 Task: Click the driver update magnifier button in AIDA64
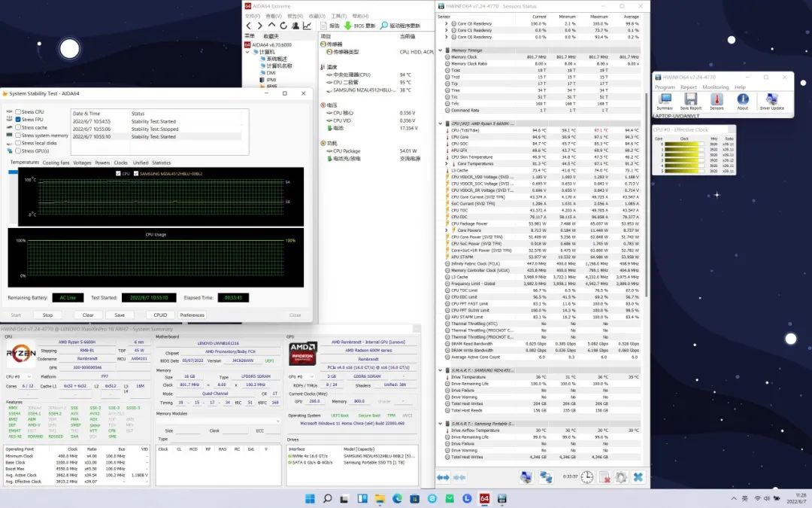click(x=400, y=26)
